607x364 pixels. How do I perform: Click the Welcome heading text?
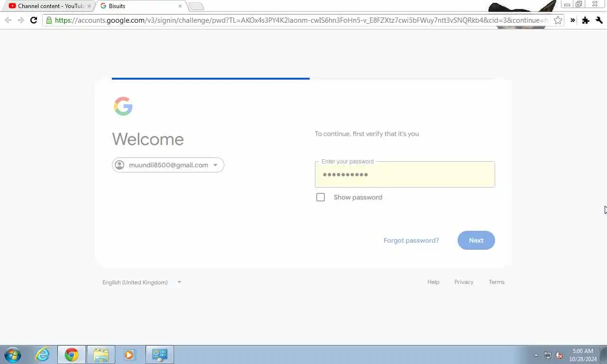pos(148,139)
